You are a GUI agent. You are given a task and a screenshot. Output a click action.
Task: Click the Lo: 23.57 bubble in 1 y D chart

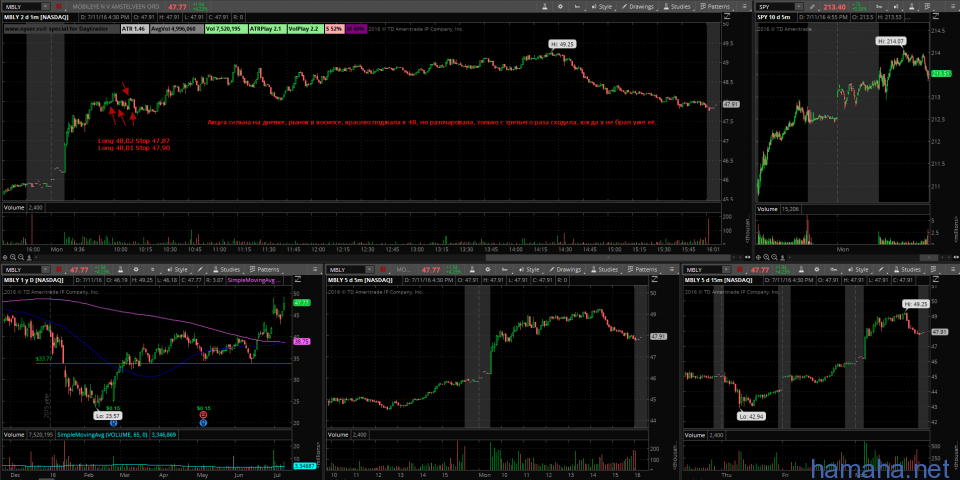point(107,414)
